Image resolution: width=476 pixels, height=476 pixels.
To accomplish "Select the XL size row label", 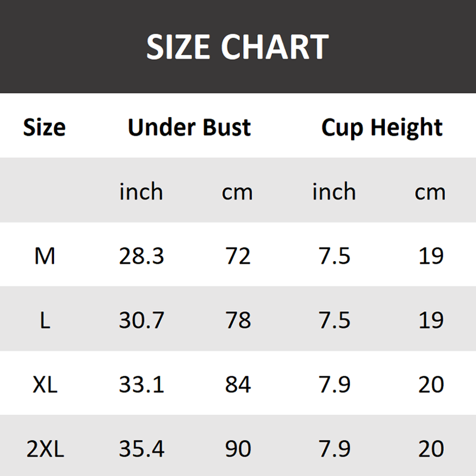I will (x=45, y=385).
